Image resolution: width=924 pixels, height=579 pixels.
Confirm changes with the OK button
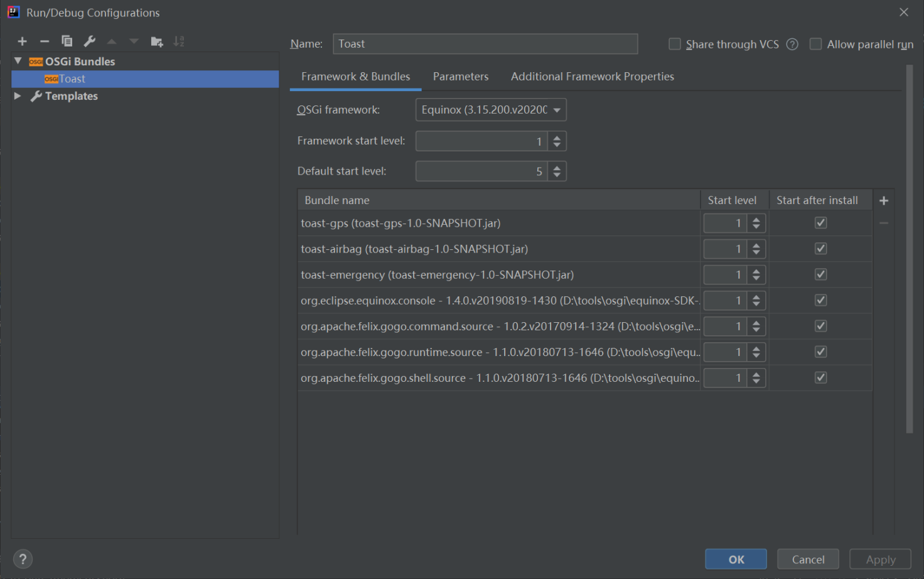click(735, 558)
